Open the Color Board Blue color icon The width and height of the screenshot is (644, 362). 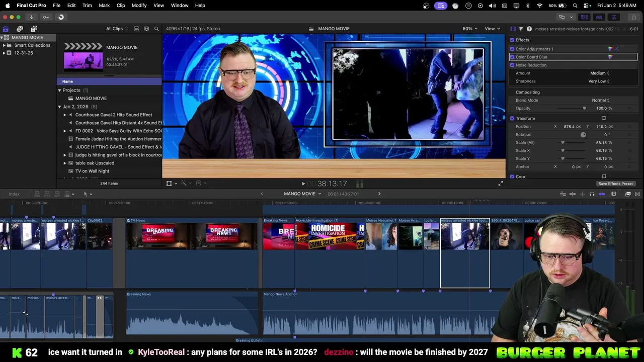pos(610,57)
